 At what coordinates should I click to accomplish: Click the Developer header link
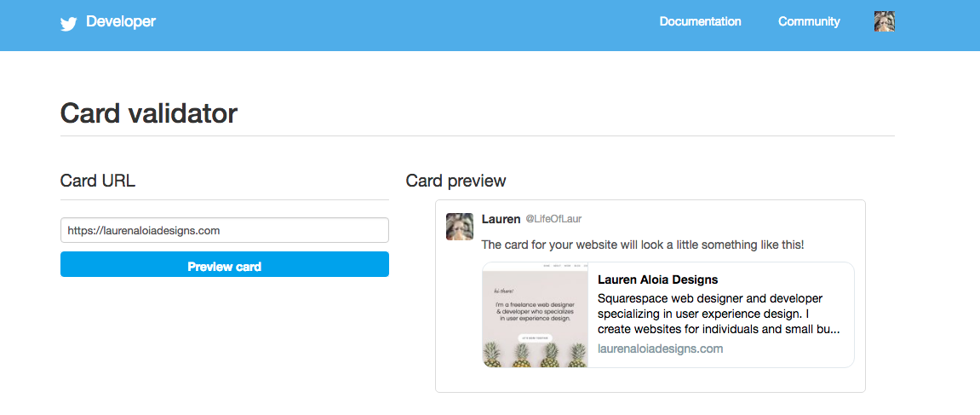(x=121, y=22)
